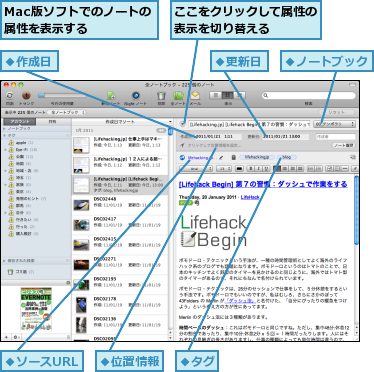The width and height of the screenshot is (374, 372).
Task: Click the mail envelope toolbar icon
Action: point(195,96)
